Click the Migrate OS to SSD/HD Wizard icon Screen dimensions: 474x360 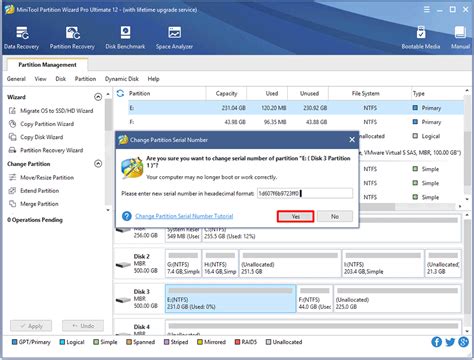point(12,111)
